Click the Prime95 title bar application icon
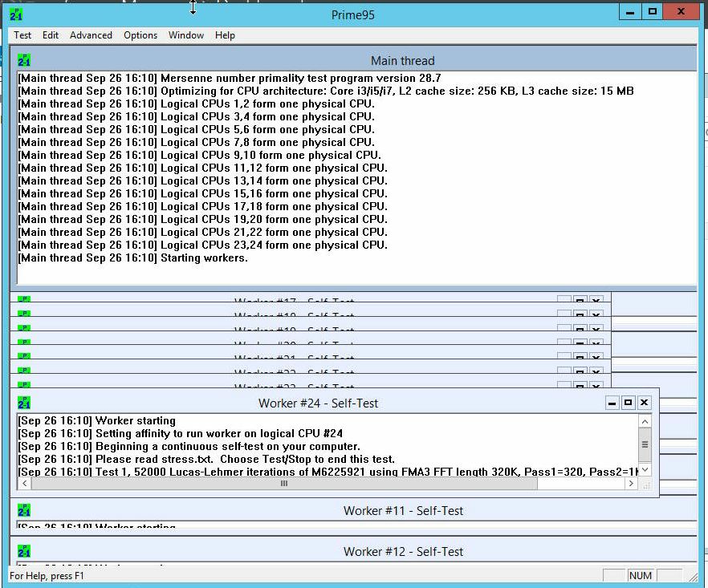 16,14
